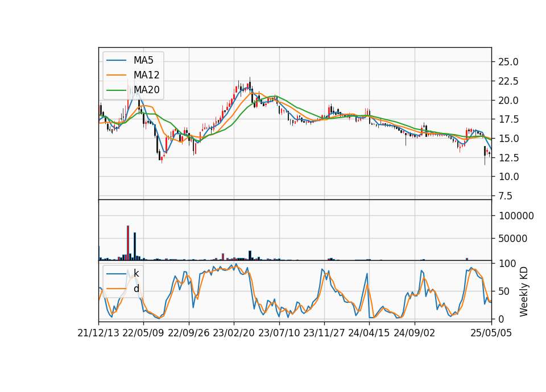The image size is (546, 392).
Task: Click the 15.0 price axis label
Action: coord(508,139)
